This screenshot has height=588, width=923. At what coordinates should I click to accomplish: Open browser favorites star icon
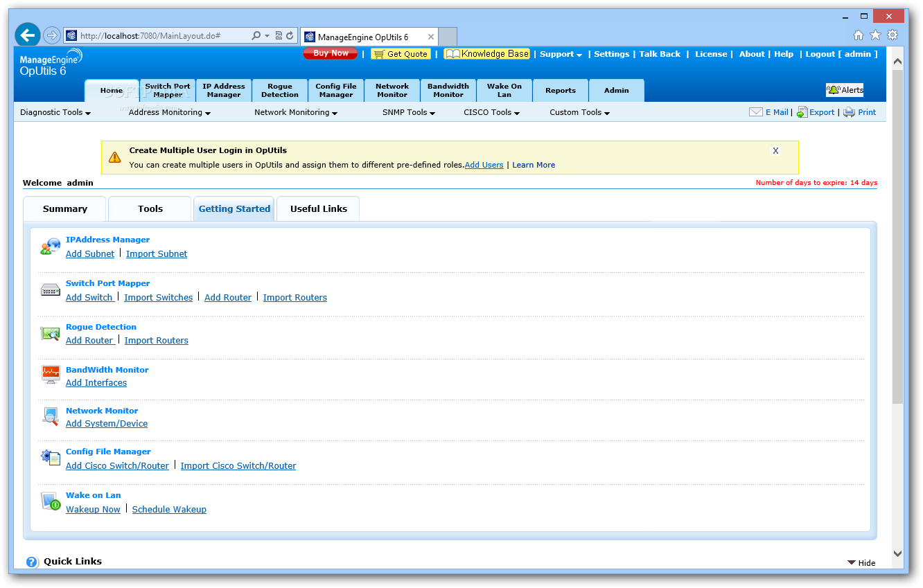click(875, 35)
